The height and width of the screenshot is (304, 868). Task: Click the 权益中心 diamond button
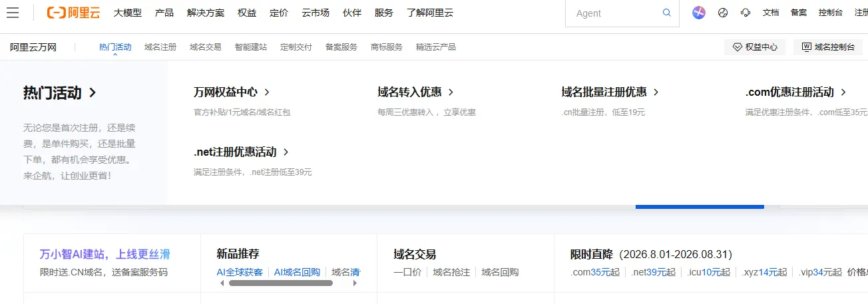(x=755, y=47)
